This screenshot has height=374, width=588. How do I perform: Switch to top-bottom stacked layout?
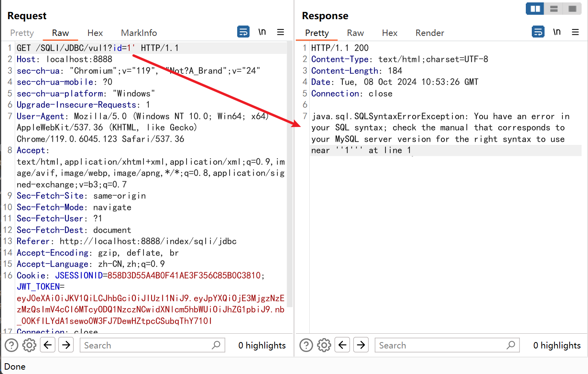[554, 9]
